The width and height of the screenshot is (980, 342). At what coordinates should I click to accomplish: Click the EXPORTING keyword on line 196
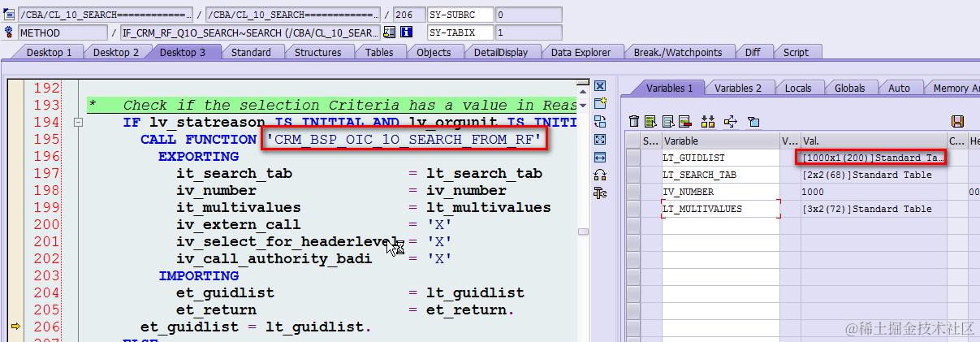[198, 156]
